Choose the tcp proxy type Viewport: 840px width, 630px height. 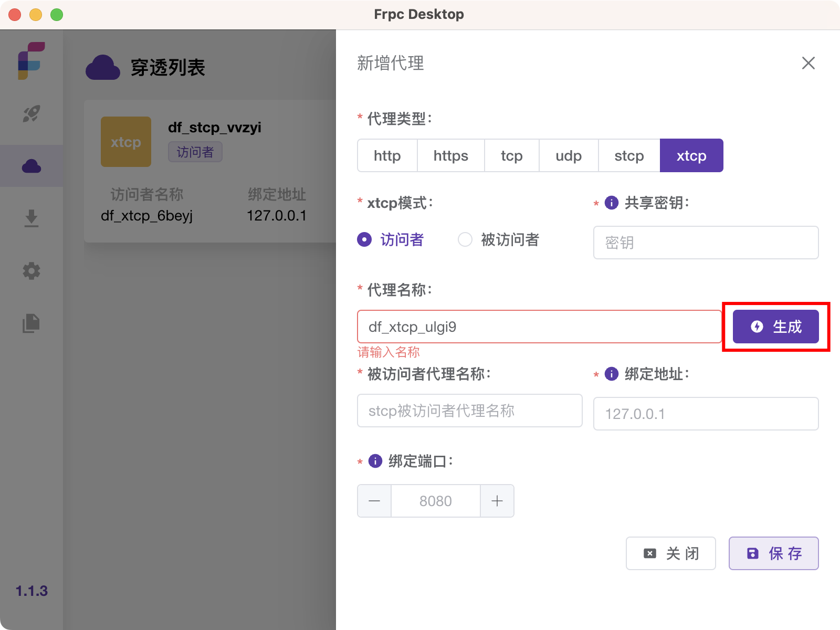tap(512, 155)
